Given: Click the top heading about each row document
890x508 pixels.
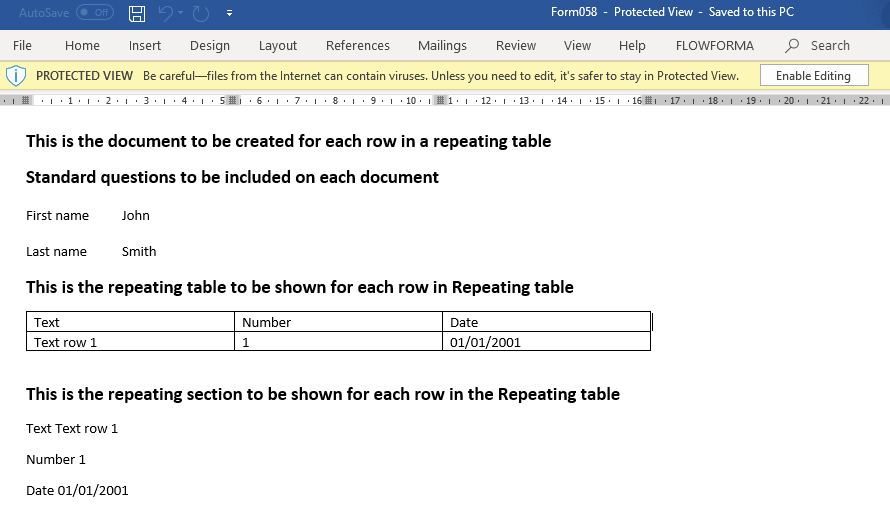Looking at the screenshot, I should tap(288, 141).
